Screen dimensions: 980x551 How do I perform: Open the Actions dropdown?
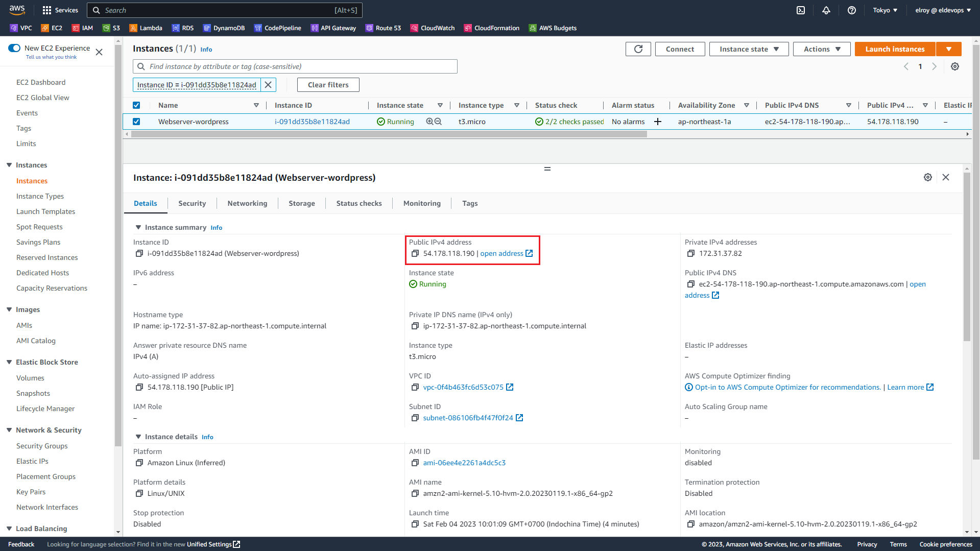pyautogui.click(x=822, y=49)
